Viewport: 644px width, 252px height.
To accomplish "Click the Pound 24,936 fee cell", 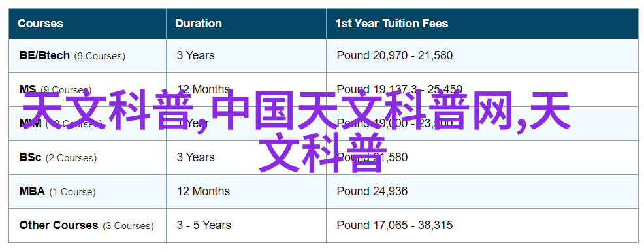I will tap(481, 192).
